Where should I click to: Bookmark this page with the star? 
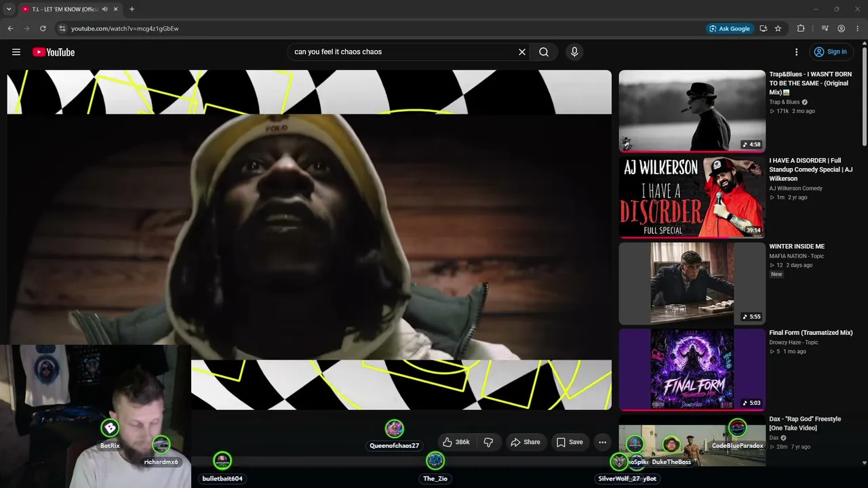(778, 28)
